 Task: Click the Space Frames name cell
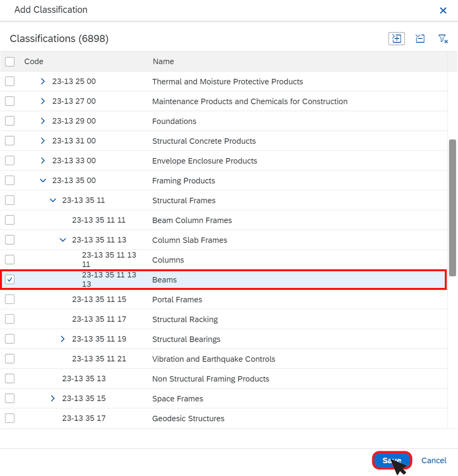[178, 398]
